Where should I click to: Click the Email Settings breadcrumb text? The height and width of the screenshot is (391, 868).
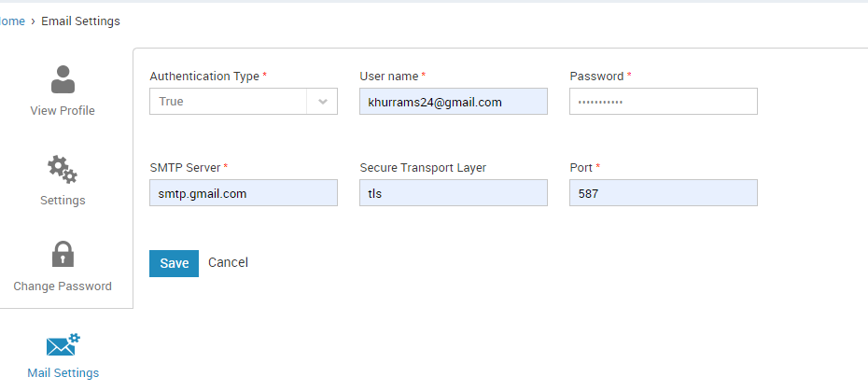[x=81, y=21]
